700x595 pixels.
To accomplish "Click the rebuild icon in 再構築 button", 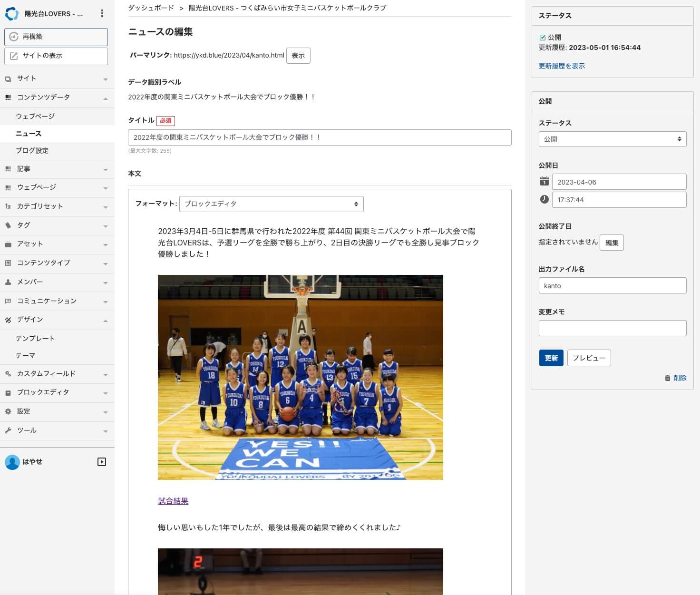I will click(x=14, y=37).
